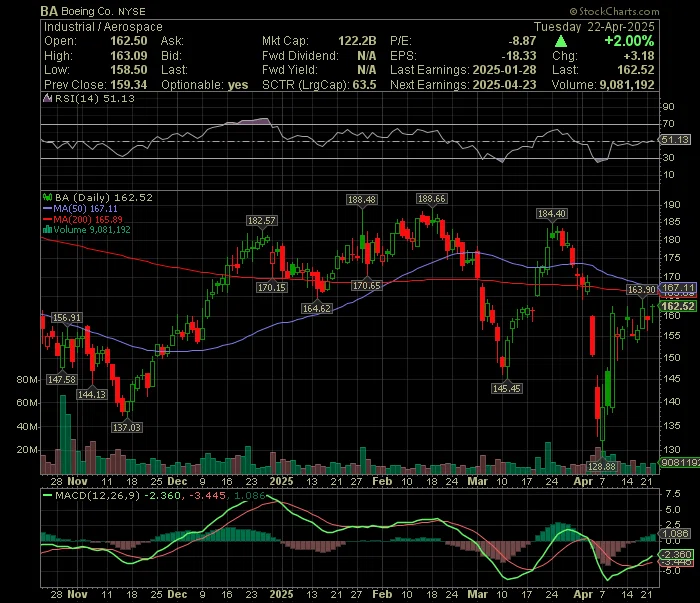Click the red MA(200) legend line swatch

click(47, 220)
